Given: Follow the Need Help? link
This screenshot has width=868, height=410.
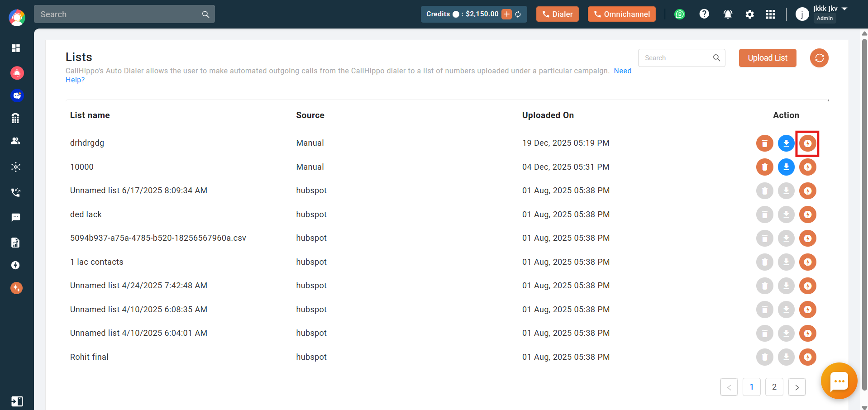Looking at the screenshot, I should (622, 71).
